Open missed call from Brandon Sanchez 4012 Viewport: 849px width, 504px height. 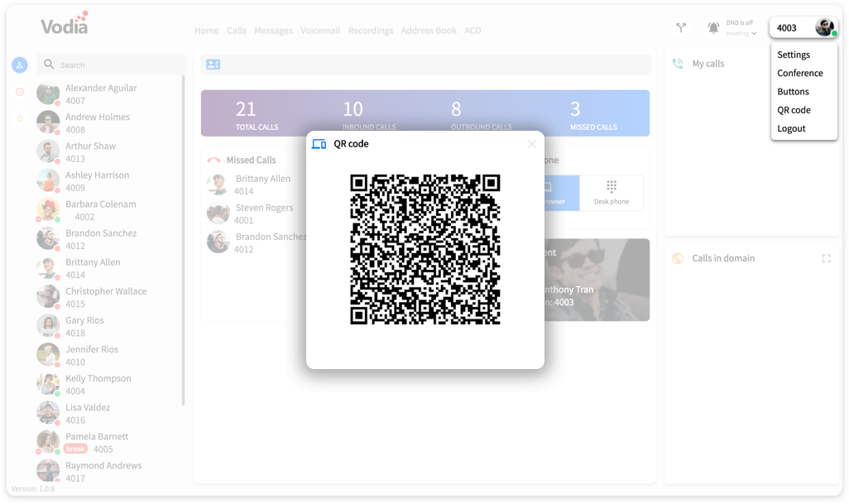(x=257, y=243)
